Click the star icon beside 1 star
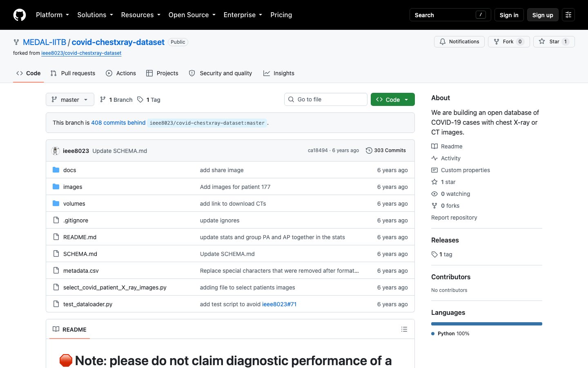Image resolution: width=588 pixels, height=368 pixels. (434, 182)
